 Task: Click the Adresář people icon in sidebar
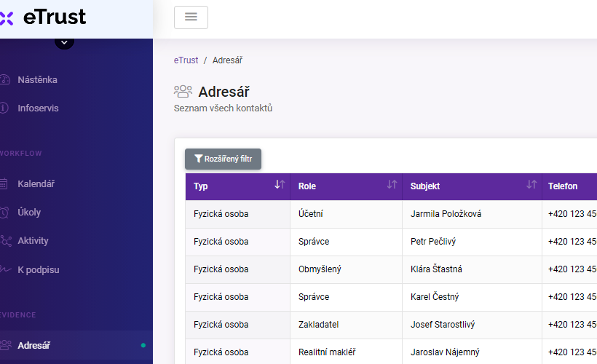pos(6,345)
